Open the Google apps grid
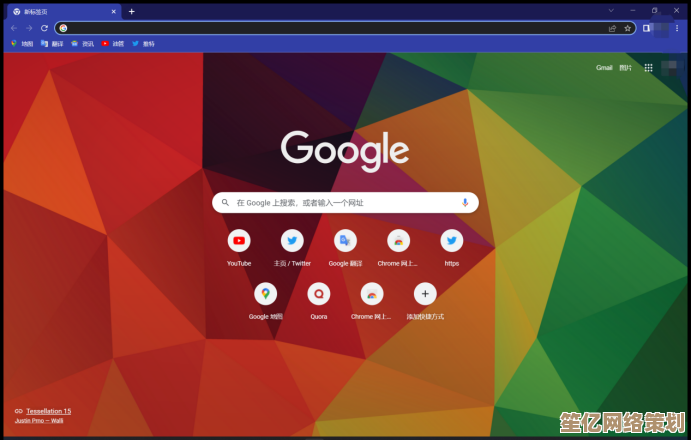 pos(648,68)
